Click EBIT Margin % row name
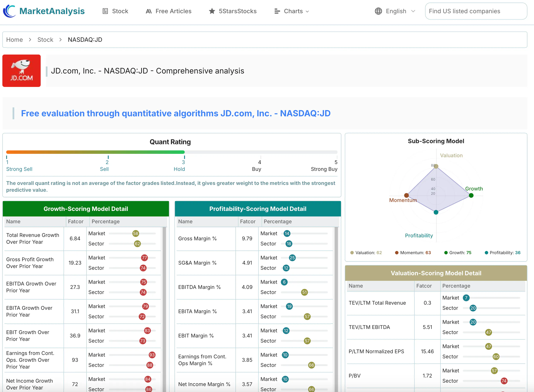The image size is (534, 392). tap(196, 336)
